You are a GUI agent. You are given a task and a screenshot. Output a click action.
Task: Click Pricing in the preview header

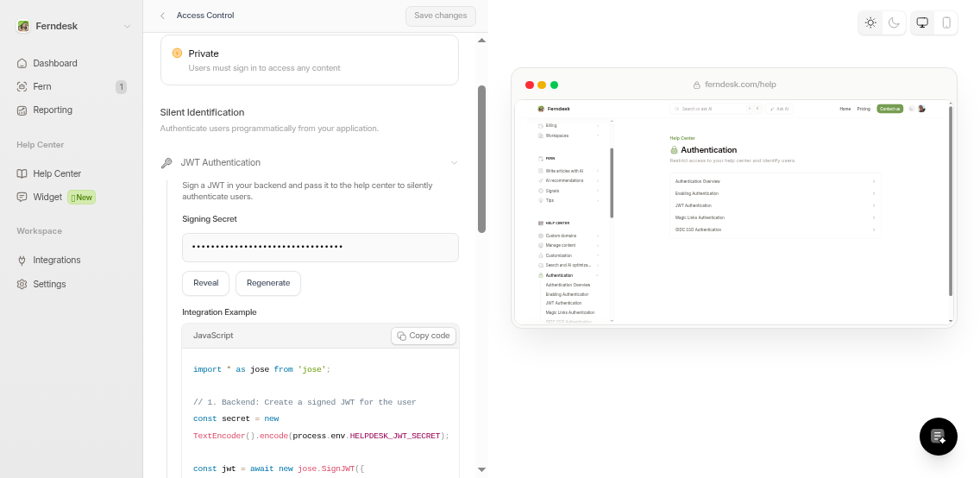tap(864, 109)
